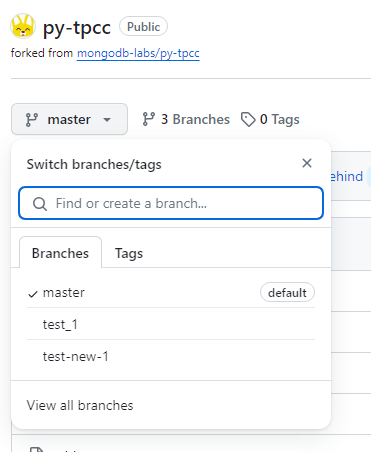Screen dimensions: 371x452
Task: Switch to the Branches tab
Action: click(x=60, y=253)
